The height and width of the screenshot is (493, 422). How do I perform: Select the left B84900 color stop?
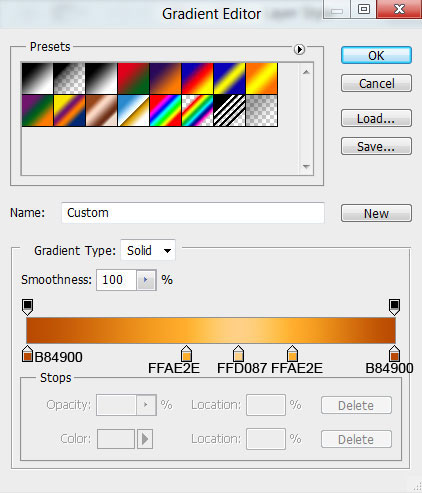[x=27, y=354]
